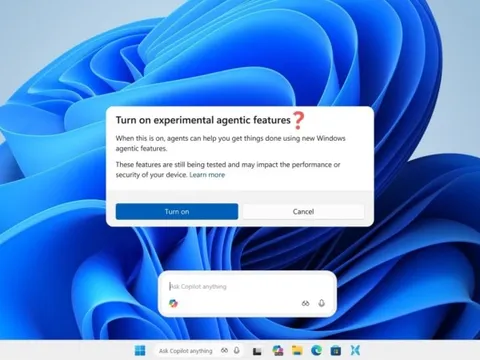The width and height of the screenshot is (480, 360).
Task: Click the Windows Start button
Action: pyautogui.click(x=140, y=350)
